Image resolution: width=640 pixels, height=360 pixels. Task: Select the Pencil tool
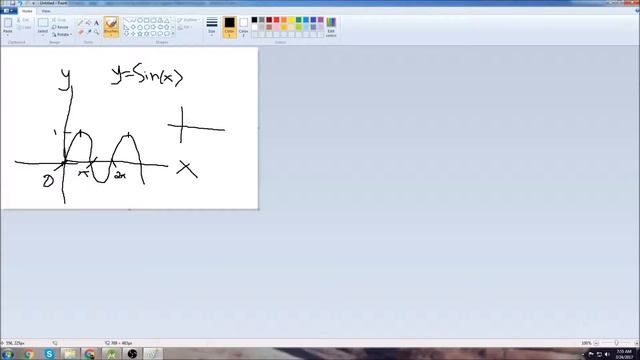[x=80, y=23]
